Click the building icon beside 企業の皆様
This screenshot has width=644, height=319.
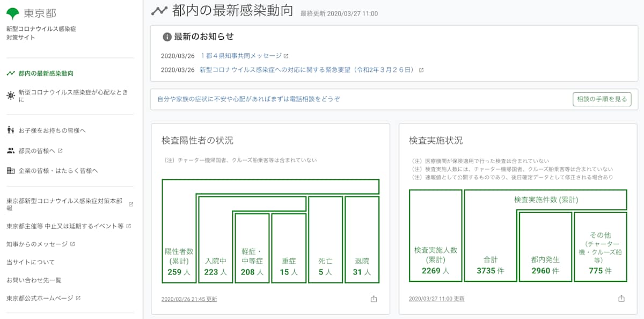[x=11, y=171]
